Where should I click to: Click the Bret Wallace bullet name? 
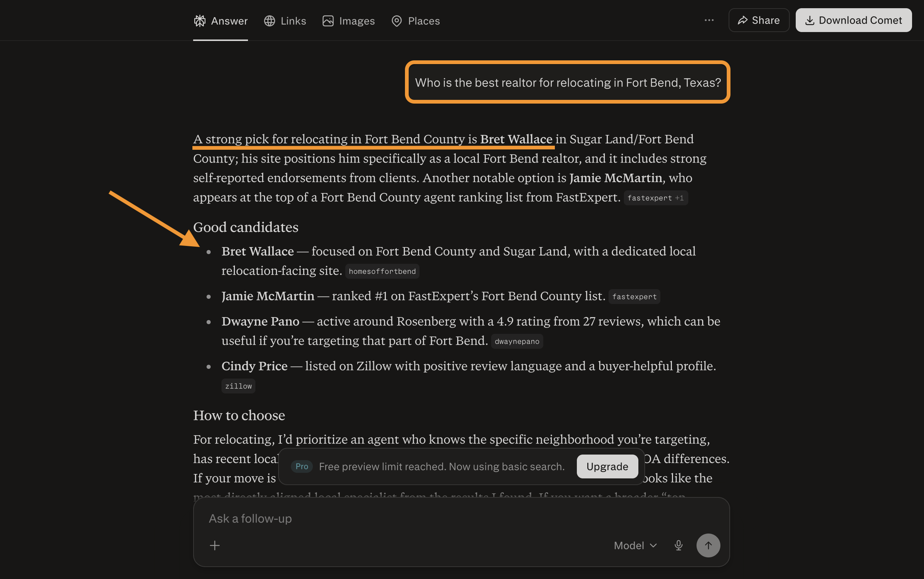[x=258, y=251]
